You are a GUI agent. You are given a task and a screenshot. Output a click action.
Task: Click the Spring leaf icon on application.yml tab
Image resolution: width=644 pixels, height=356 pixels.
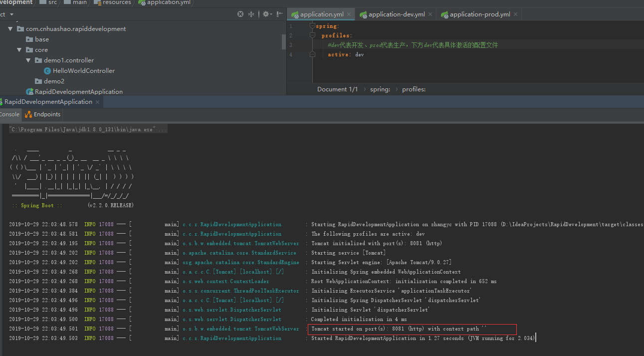[295, 14]
